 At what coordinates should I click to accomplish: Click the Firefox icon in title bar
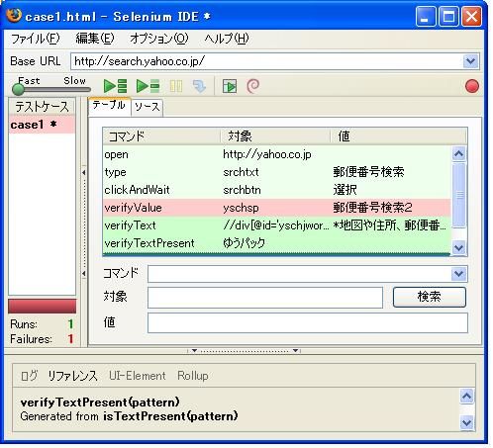(x=14, y=15)
